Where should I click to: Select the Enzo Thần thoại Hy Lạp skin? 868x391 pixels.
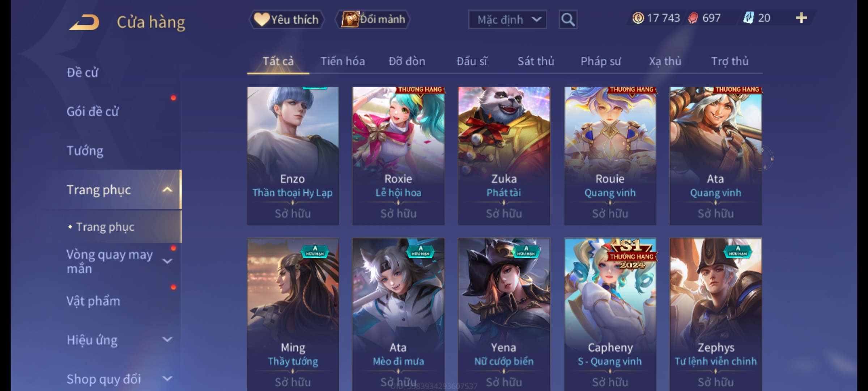[293, 156]
